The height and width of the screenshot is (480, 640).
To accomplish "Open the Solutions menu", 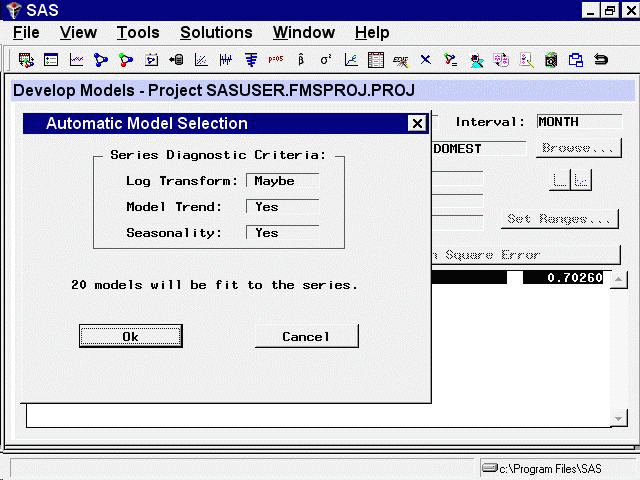I will point(216,33).
